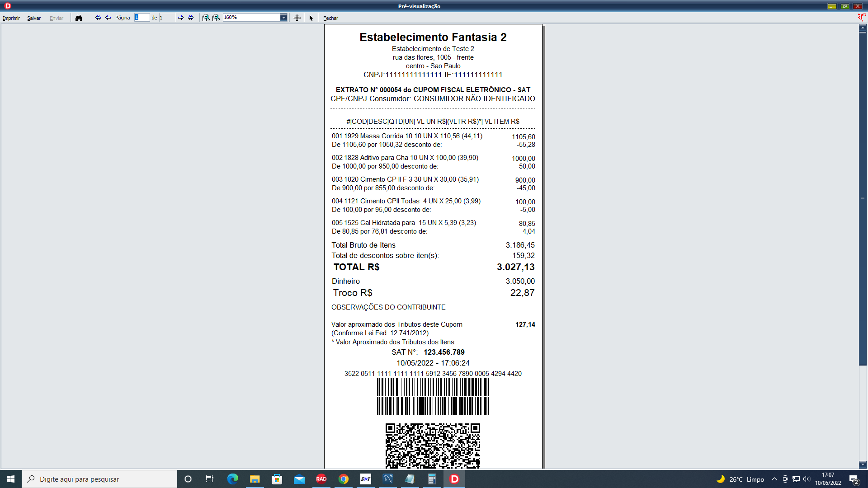Click the zoom in magnifier icon

point(216,18)
